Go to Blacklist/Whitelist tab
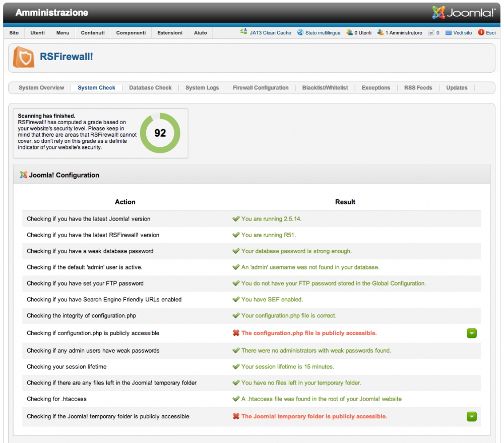Viewport: 504px width, 443px height. coord(325,87)
